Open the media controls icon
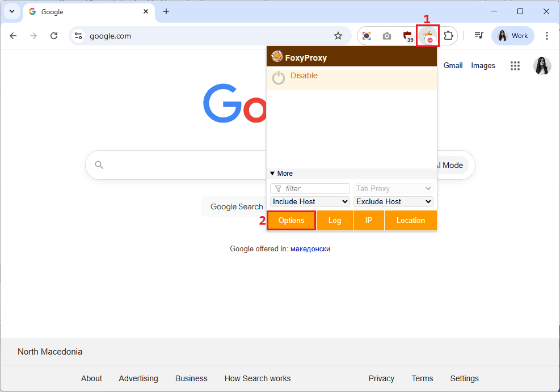The width and height of the screenshot is (560, 392). click(x=479, y=36)
